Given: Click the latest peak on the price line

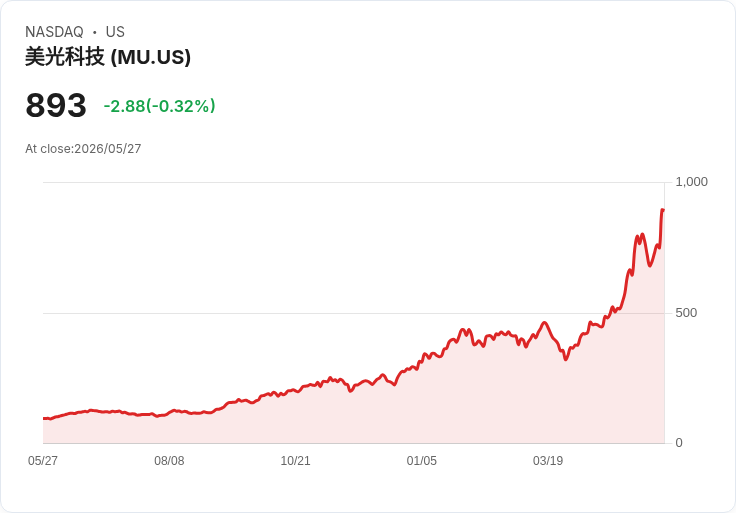Looking at the screenshot, I should (662, 210).
